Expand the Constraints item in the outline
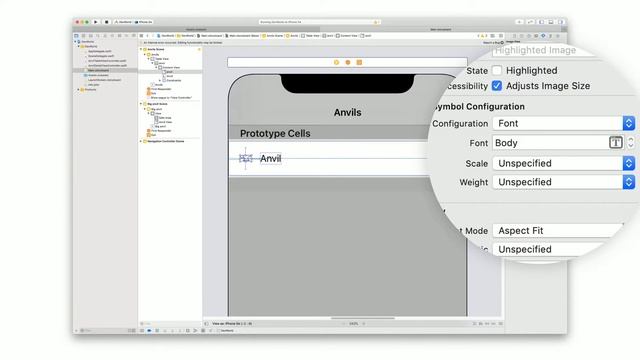The image size is (640, 360). pyautogui.click(x=160, y=80)
